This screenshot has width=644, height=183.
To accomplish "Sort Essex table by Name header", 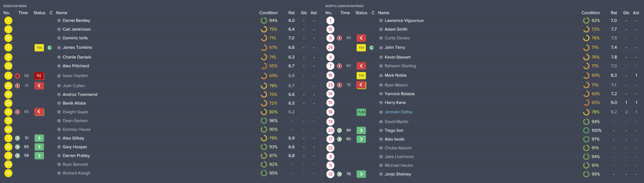I will click(62, 13).
